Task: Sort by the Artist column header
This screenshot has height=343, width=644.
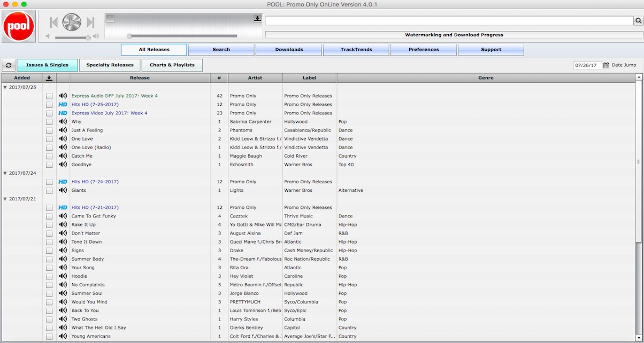Action: coord(255,78)
